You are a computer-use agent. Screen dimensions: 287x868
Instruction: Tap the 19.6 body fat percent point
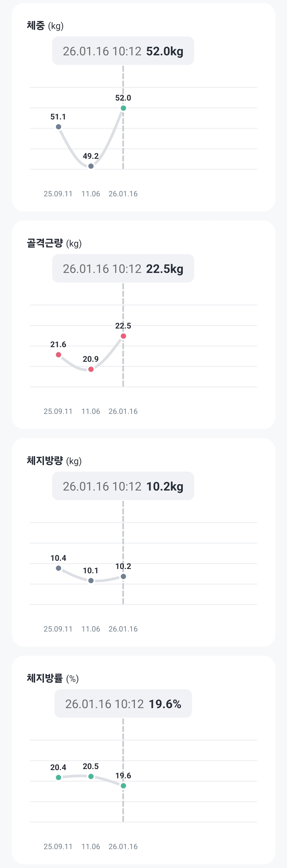coord(123,786)
